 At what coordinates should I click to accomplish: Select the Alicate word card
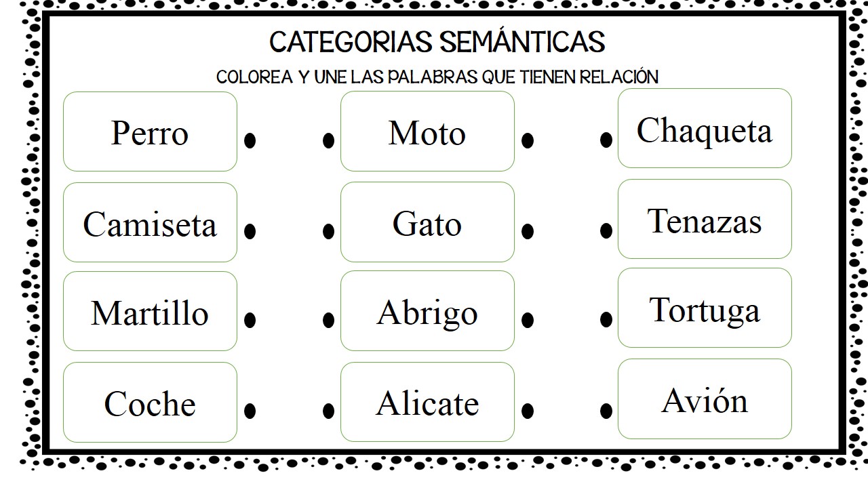[427, 402]
